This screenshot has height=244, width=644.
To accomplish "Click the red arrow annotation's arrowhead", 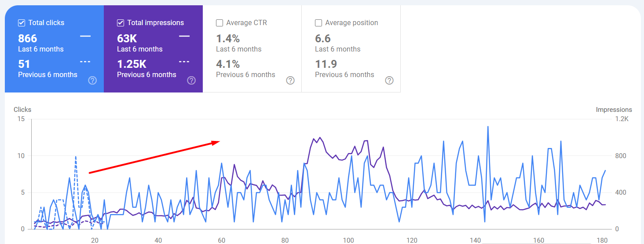I will [x=216, y=142].
